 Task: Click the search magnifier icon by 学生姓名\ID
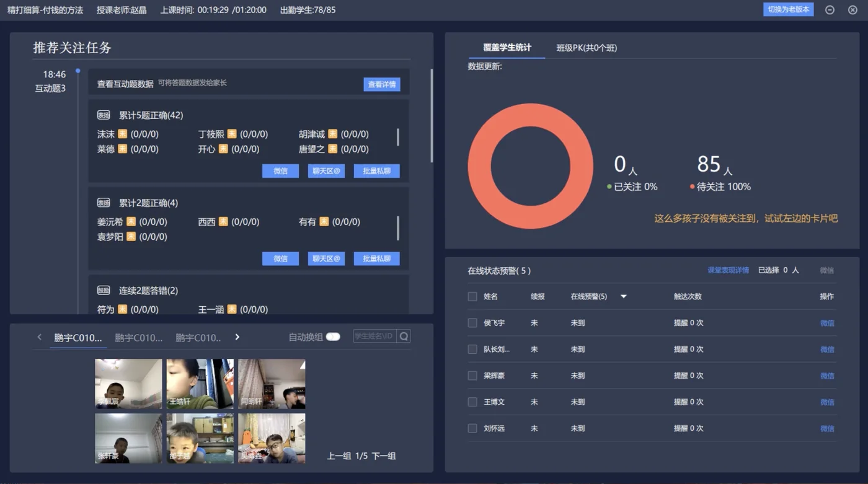[x=404, y=337]
